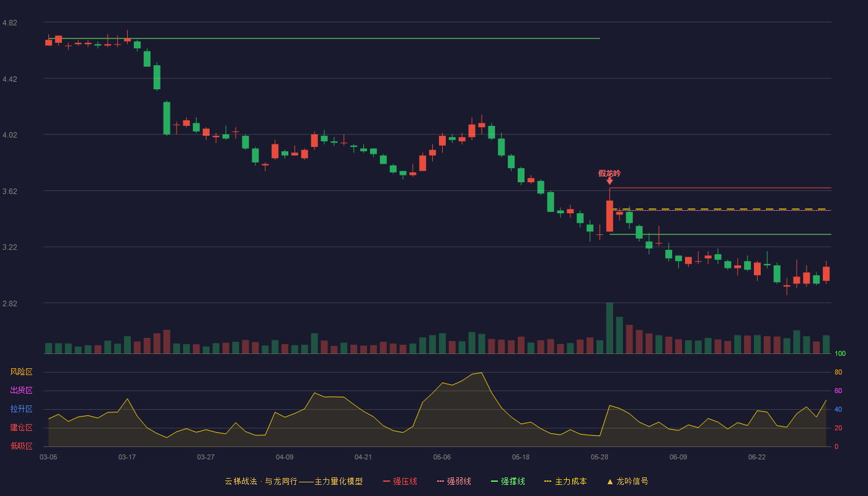Click the 80 indicator scale value
The height and width of the screenshot is (496, 868).
[838, 372]
